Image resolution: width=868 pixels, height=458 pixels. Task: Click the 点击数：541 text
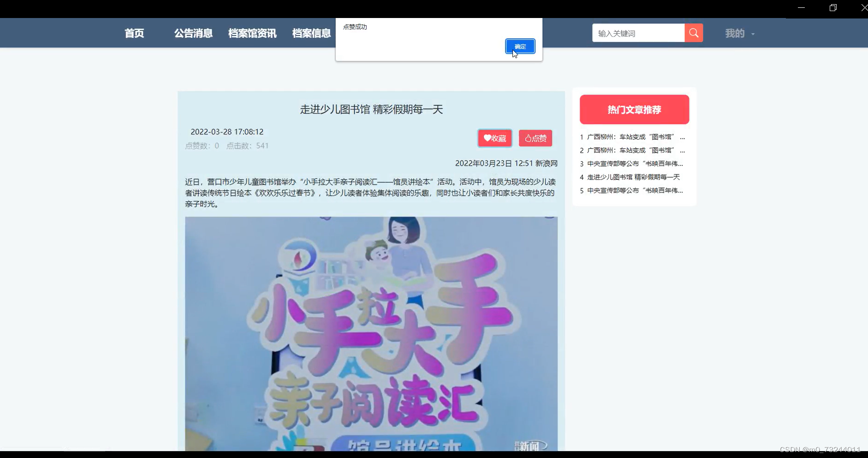(247, 146)
